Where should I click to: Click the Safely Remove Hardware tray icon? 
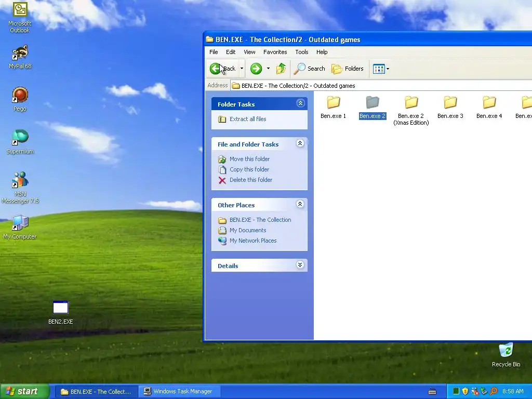click(484, 391)
